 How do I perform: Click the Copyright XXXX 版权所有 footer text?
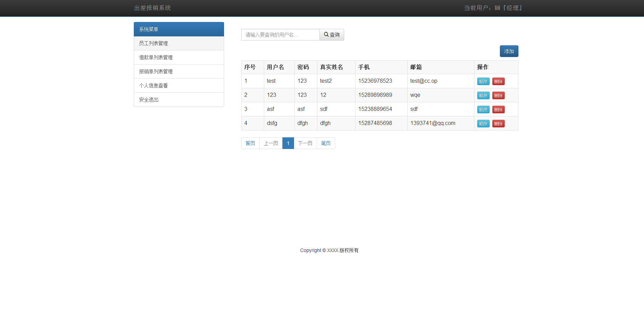329,250
